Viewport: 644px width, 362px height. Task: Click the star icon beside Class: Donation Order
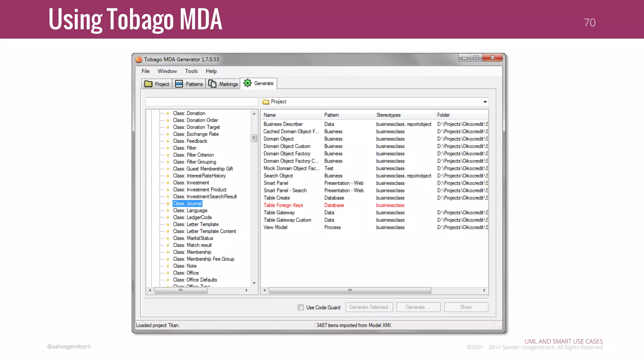click(x=168, y=120)
